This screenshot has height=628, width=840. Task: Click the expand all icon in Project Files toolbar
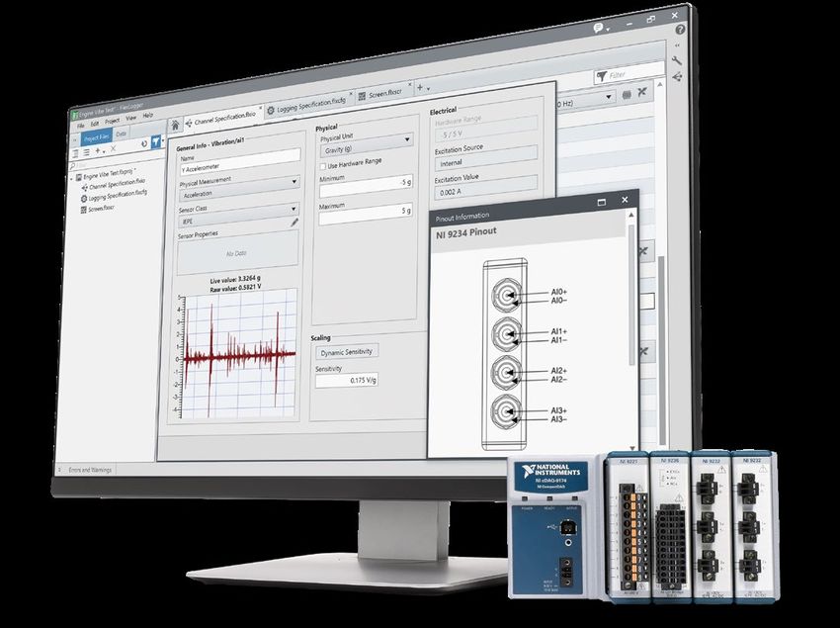click(x=75, y=153)
